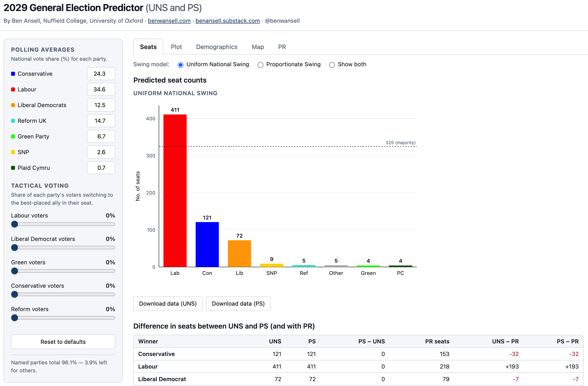Click the red Lab bar in chart
Viewport: 588px width, 386px height.
tap(175, 191)
